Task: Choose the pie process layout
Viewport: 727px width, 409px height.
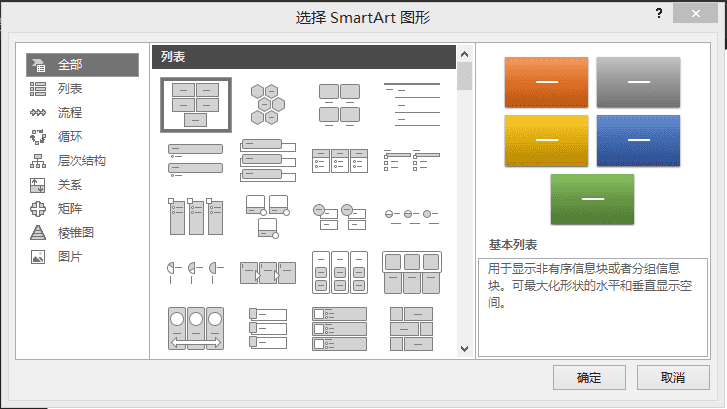Action: [x=195, y=272]
